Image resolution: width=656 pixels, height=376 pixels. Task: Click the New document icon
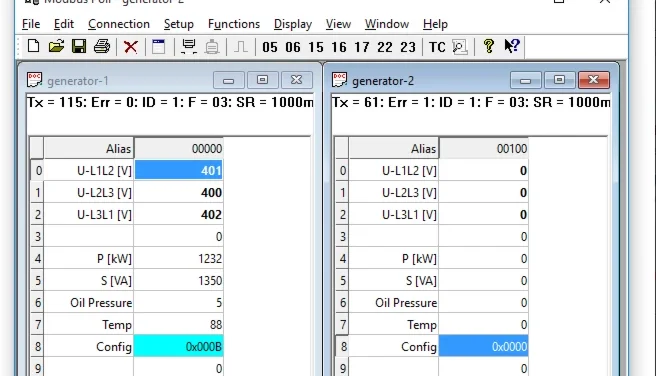tap(33, 46)
